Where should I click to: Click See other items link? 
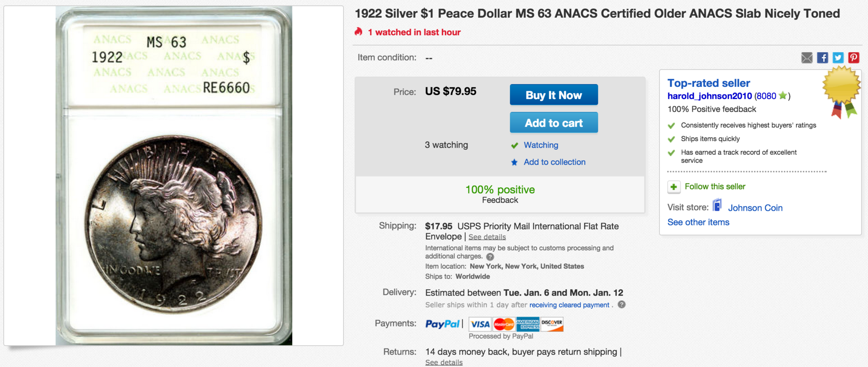tap(698, 222)
